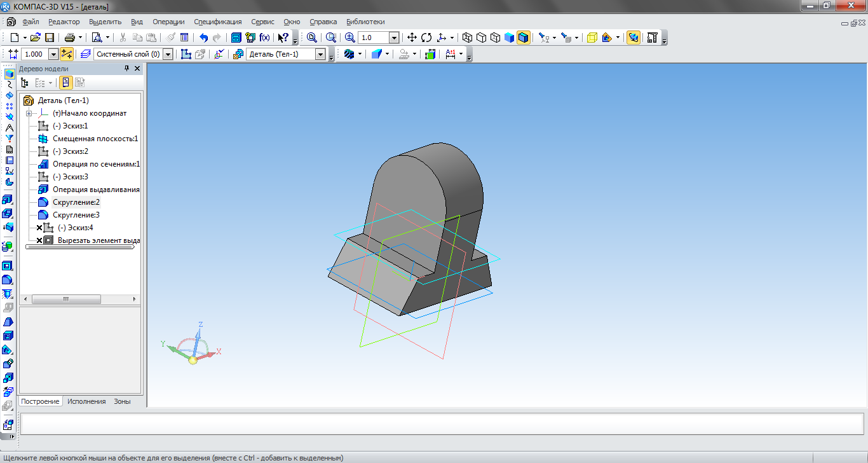Switch to the Исполнения tab
The height and width of the screenshot is (463, 868).
coord(86,401)
